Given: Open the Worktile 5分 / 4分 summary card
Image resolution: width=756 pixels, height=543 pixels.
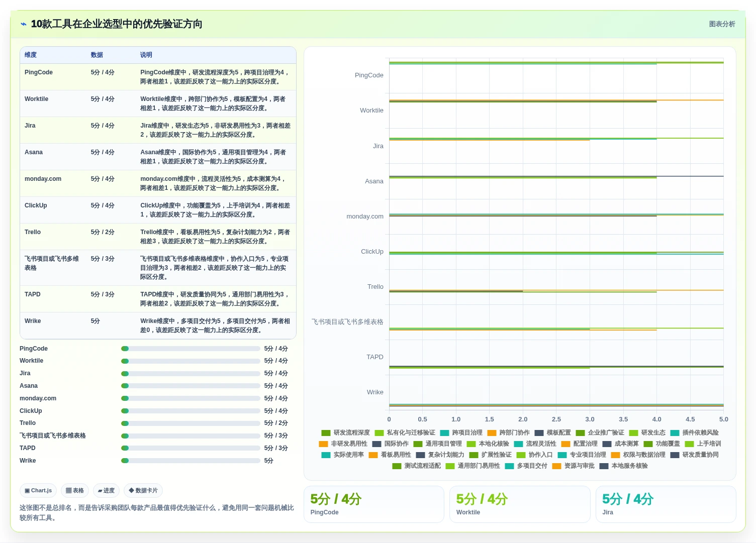Looking at the screenshot, I should [519, 504].
